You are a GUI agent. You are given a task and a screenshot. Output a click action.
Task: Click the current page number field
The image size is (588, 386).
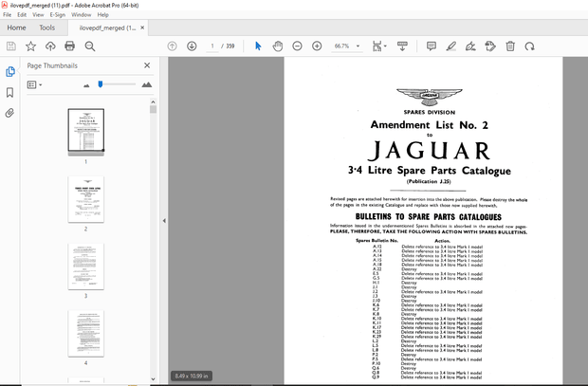click(212, 46)
